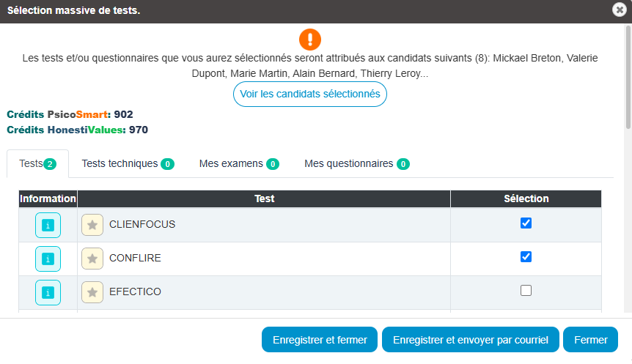Screen dimensions: 632x364
Task: Mark CLIENFOCUS as favorite with star
Action: [92, 225]
